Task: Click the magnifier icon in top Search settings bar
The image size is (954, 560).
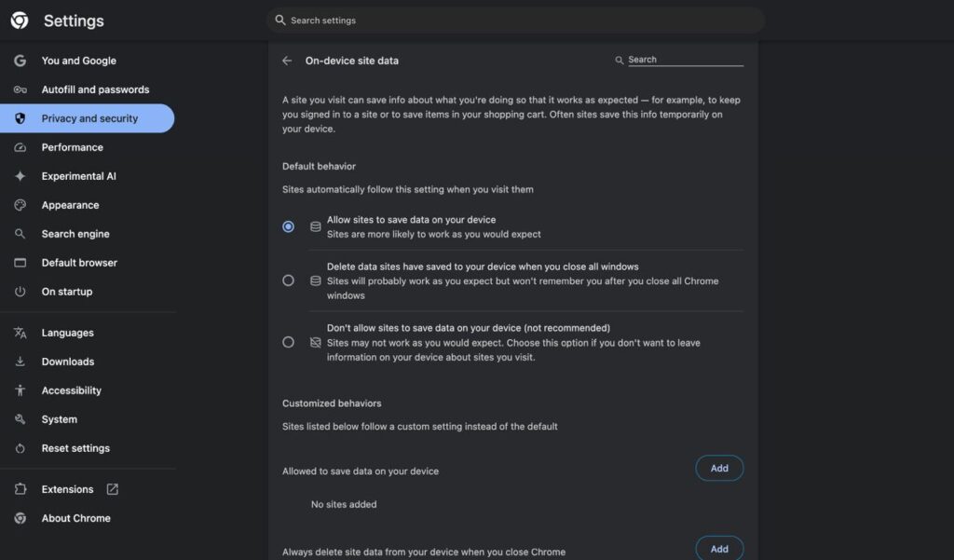Action: click(x=279, y=20)
